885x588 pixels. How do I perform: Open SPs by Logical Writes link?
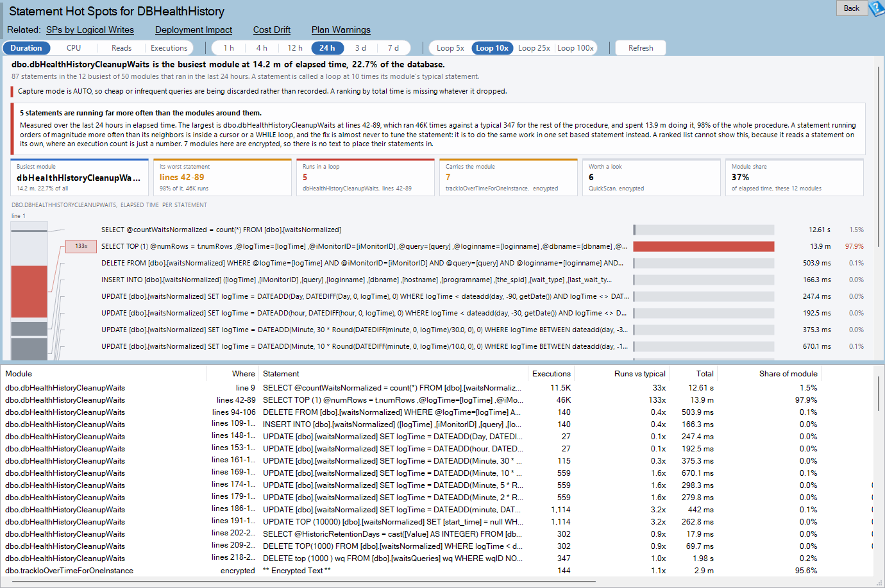coord(90,29)
